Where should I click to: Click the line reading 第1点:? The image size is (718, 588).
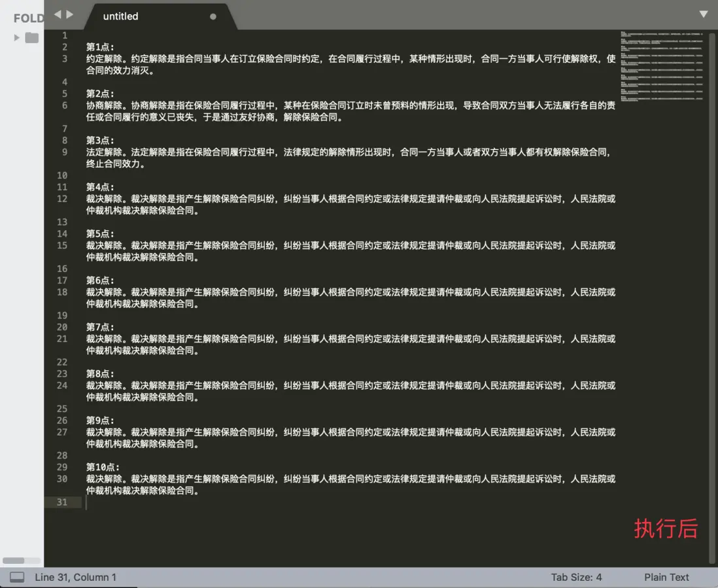click(x=100, y=46)
